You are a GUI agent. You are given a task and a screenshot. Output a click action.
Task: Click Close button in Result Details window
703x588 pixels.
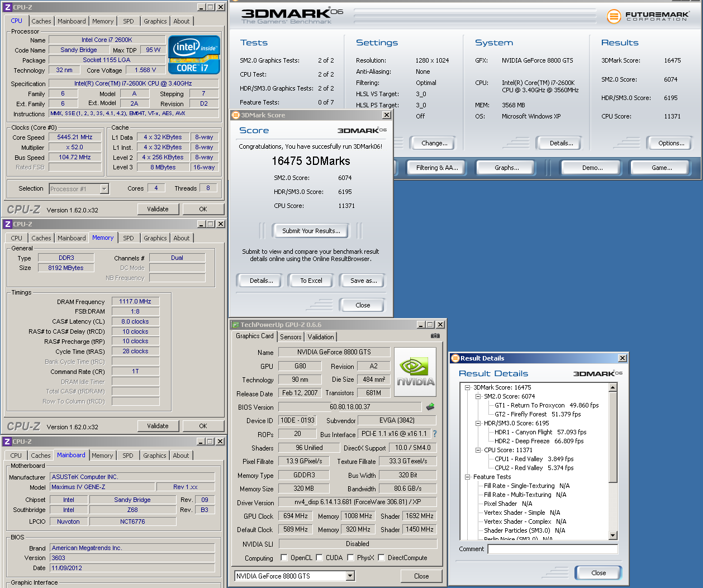pos(598,573)
